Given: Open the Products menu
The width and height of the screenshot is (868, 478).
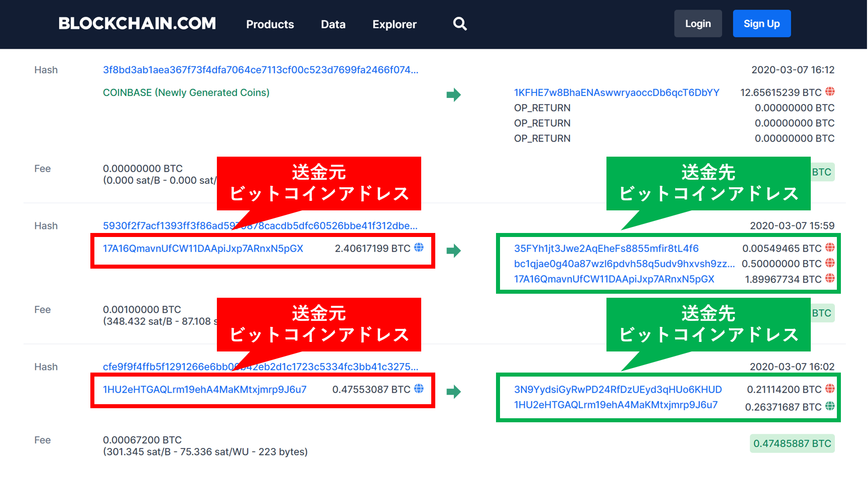Looking at the screenshot, I should (x=270, y=24).
